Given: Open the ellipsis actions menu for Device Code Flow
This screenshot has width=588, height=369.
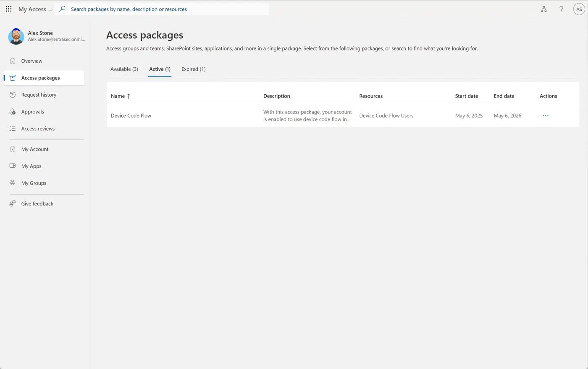Looking at the screenshot, I should (546, 116).
